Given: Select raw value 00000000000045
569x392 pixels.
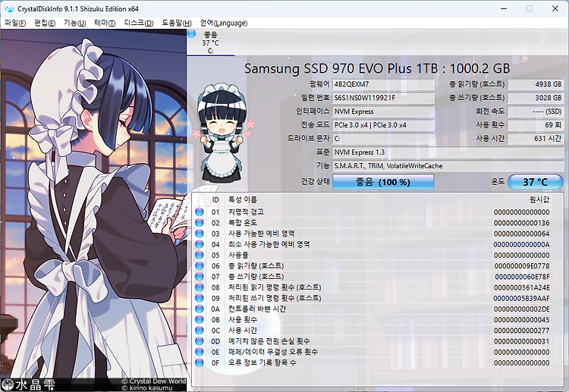Looking at the screenshot, I should 522,320.
